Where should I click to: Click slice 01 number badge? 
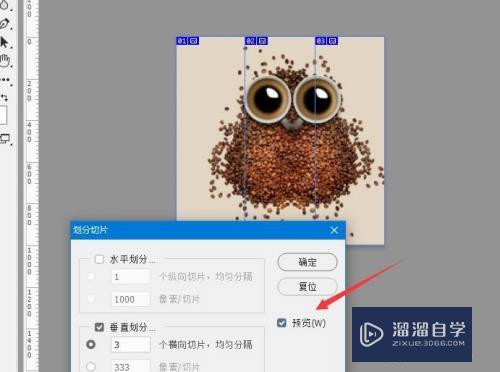(182, 41)
